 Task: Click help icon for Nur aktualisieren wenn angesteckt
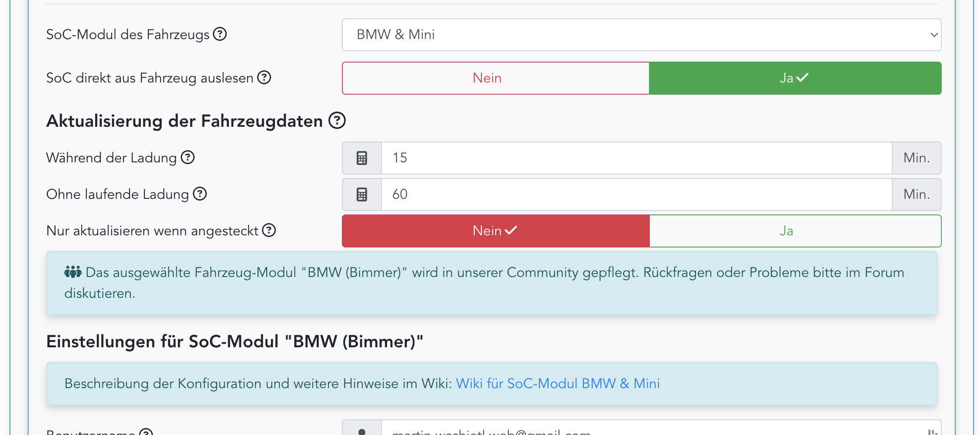(269, 230)
